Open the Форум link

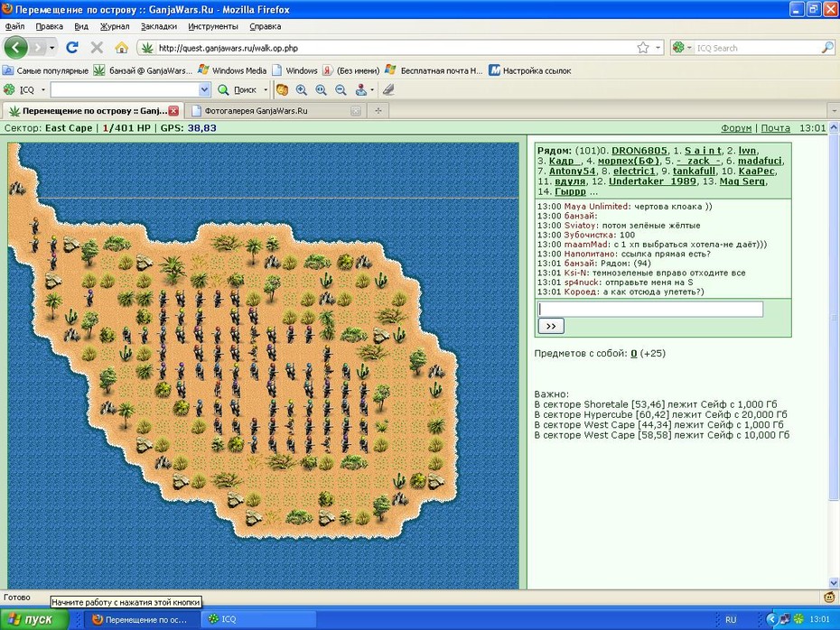pos(736,128)
